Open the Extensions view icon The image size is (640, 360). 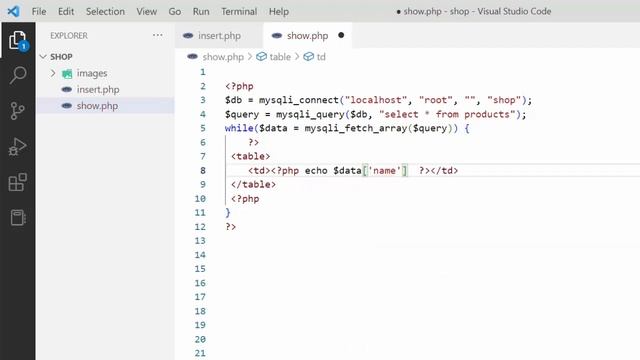[x=18, y=182]
